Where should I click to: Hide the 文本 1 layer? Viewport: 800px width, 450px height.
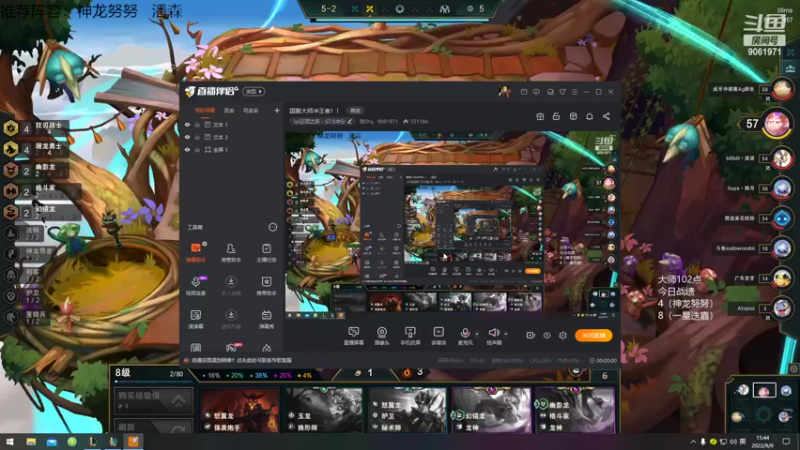click(187, 124)
